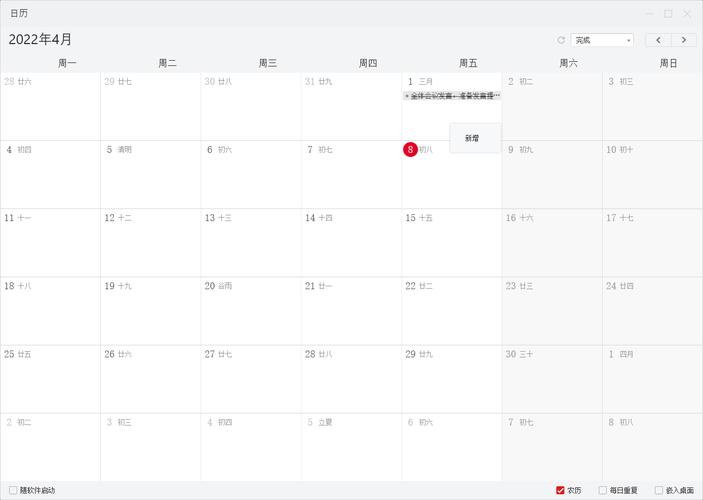Go to previous month with left arrow
This screenshot has height=500, width=703.
point(658,40)
